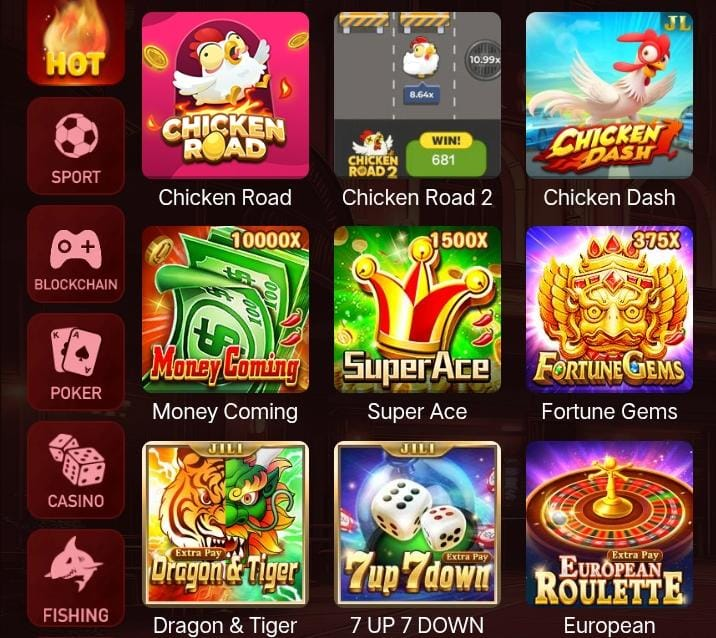Open the BLOCKCHAIN gamepad category
716x638 pixels.
pos(76,254)
